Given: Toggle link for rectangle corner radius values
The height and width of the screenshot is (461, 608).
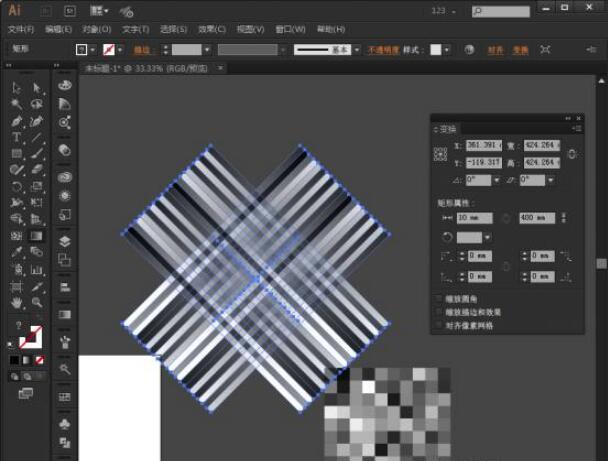Looking at the screenshot, I should click(x=506, y=266).
